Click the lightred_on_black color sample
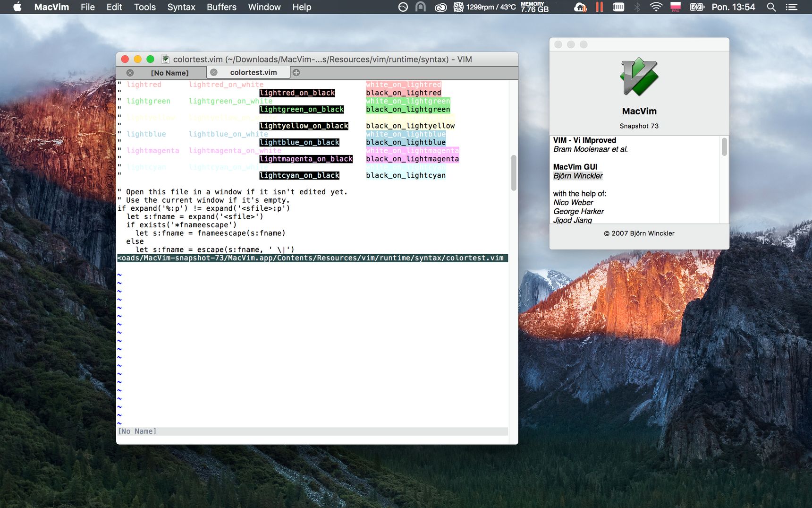Viewport: 812px width, 508px height. pos(297,93)
